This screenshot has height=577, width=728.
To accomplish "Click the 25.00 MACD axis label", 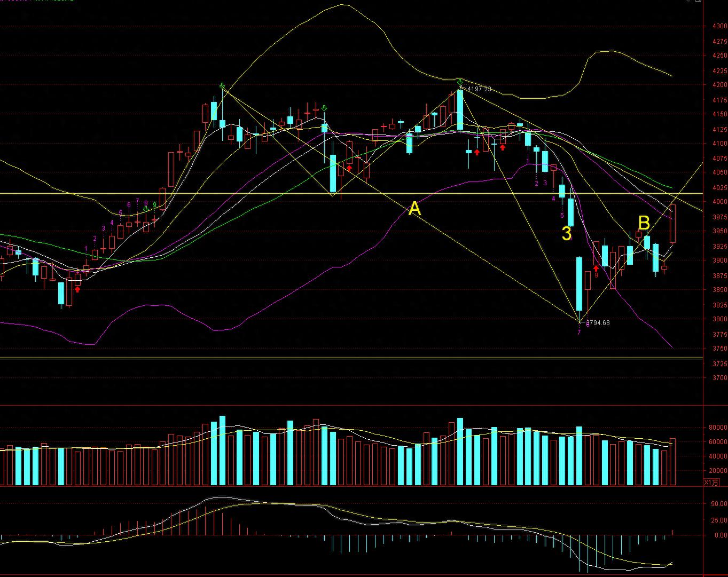I will point(719,519).
